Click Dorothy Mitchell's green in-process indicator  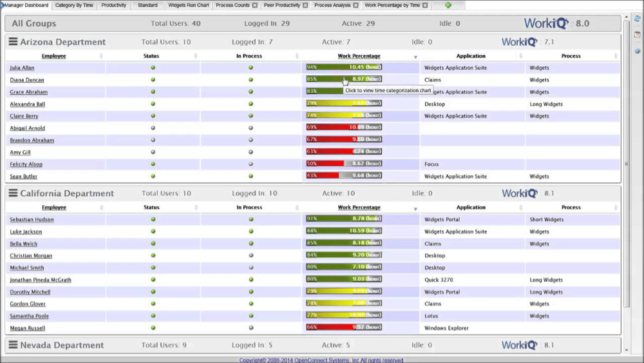click(x=251, y=291)
